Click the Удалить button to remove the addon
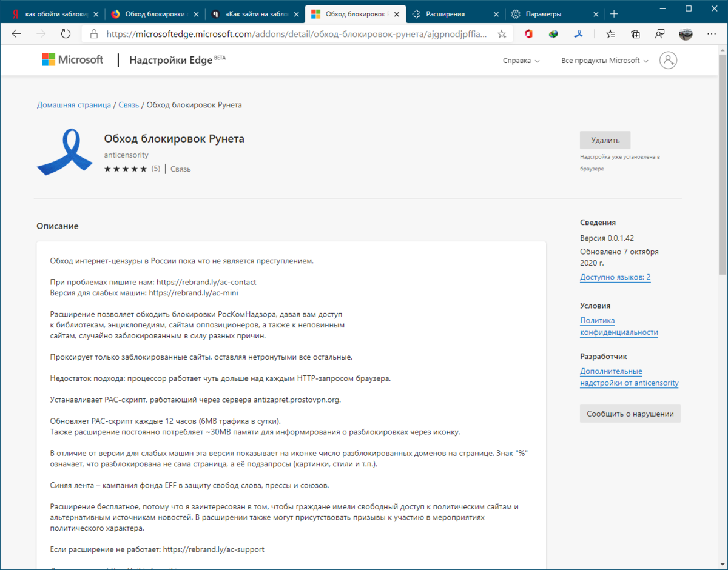Viewport: 728px width, 570px height. tap(605, 140)
